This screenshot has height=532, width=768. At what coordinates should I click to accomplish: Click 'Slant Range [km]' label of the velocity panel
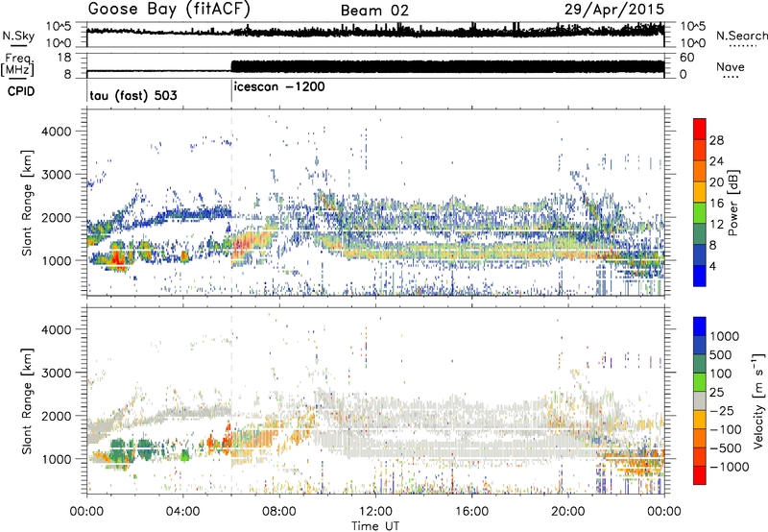click(27, 400)
